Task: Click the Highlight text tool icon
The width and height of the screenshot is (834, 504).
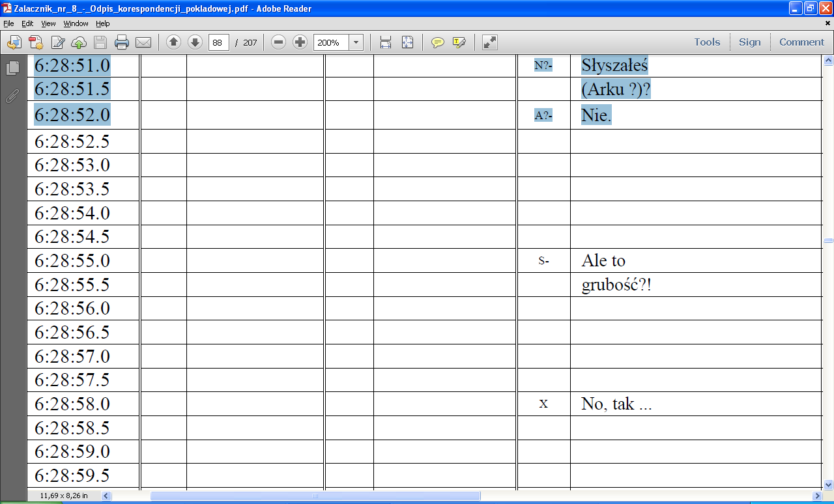Action: 459,42
